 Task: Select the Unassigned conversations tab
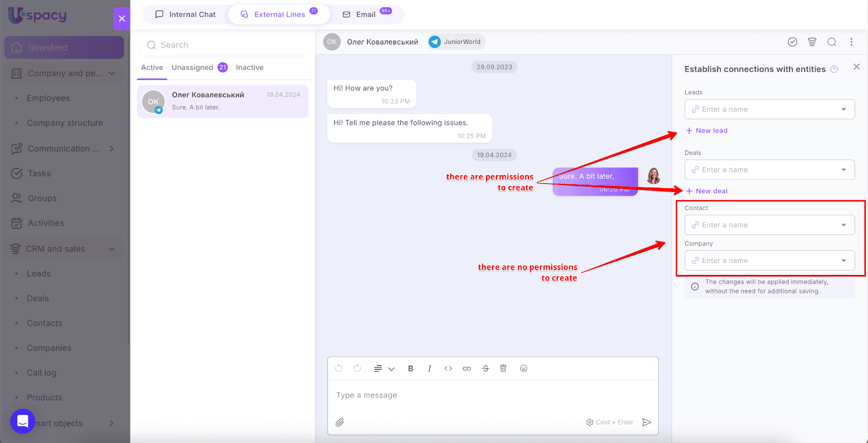tap(193, 68)
